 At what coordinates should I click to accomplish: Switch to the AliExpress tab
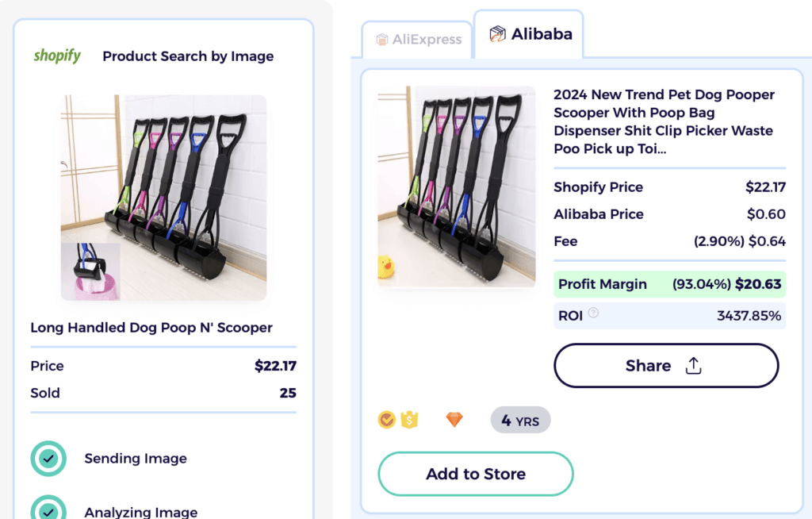pos(417,39)
